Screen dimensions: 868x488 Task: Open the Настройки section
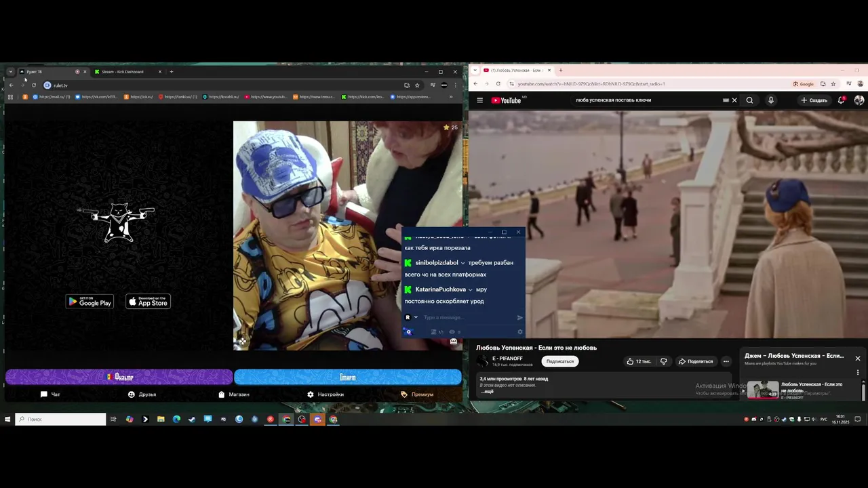[x=325, y=394]
